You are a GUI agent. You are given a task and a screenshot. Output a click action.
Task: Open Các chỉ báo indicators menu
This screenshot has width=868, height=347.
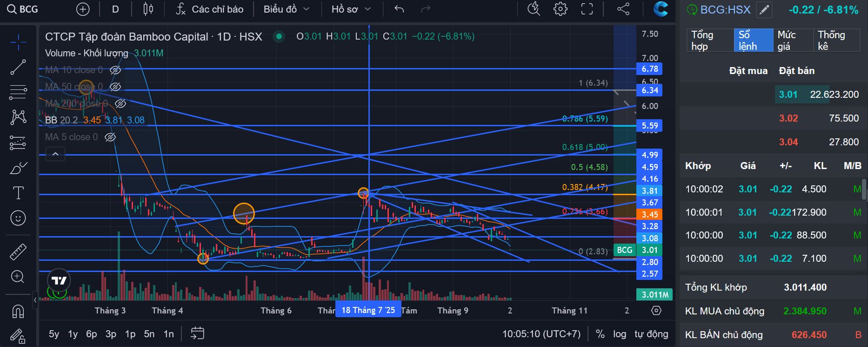pos(210,9)
